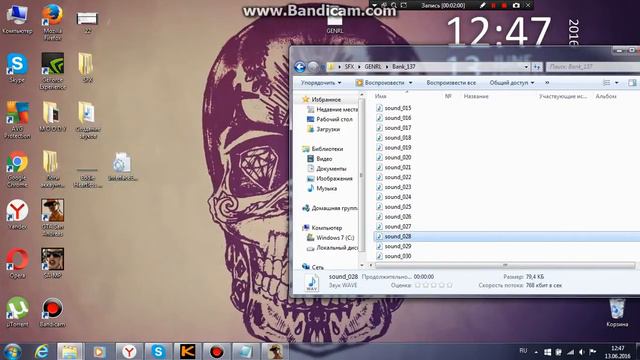Select the file sound_015
Screen dimensions: 640x360
coord(393,108)
